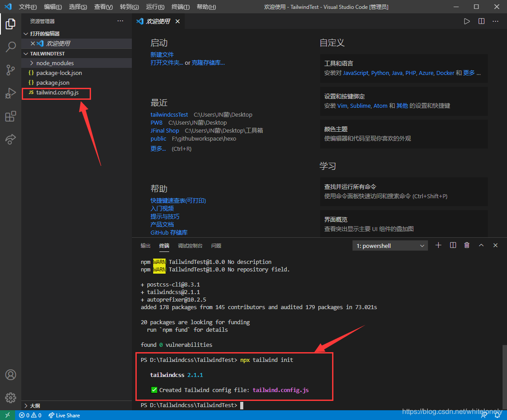Click the 打开文件夹 link
Screen dimensions: 507x420
point(167,63)
